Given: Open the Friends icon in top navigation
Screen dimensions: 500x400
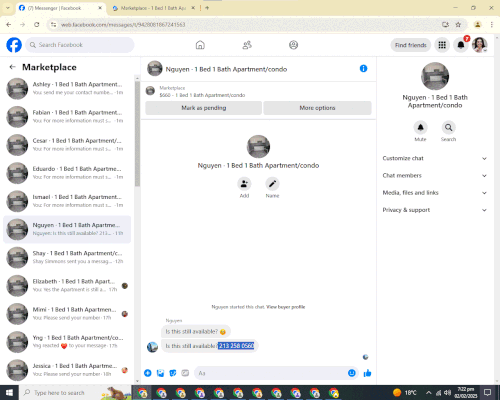Looking at the screenshot, I should point(247,45).
